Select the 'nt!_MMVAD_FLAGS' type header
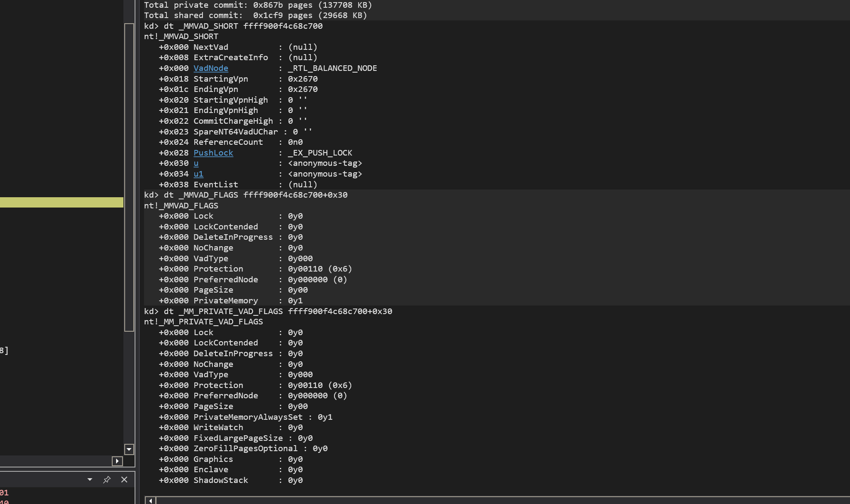Screen dimensions: 850x504 (x=181, y=206)
